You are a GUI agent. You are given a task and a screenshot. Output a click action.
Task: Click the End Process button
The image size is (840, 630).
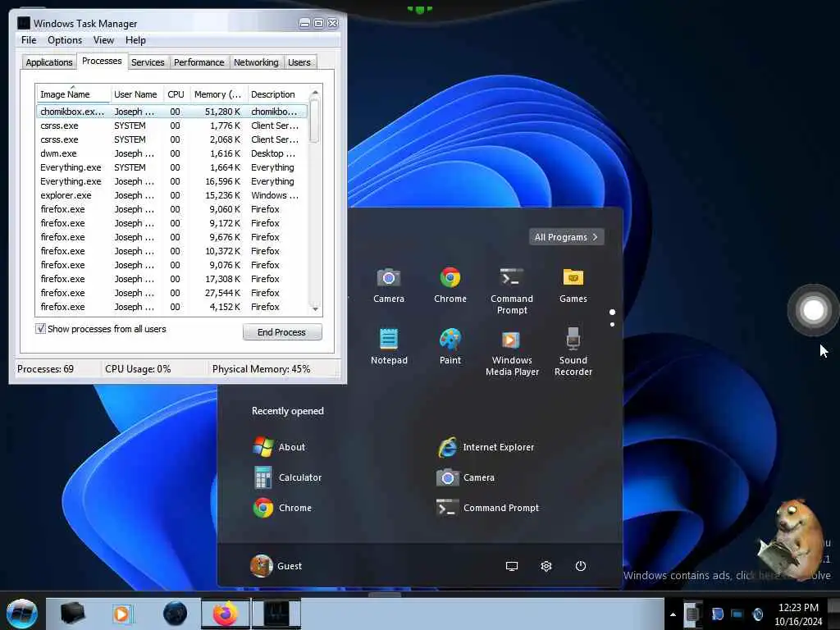[282, 332]
